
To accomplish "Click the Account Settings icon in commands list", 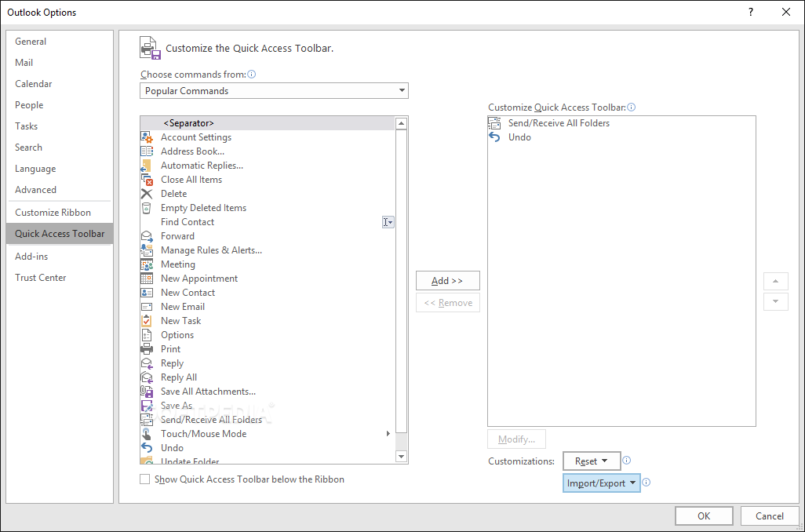I will (x=147, y=137).
